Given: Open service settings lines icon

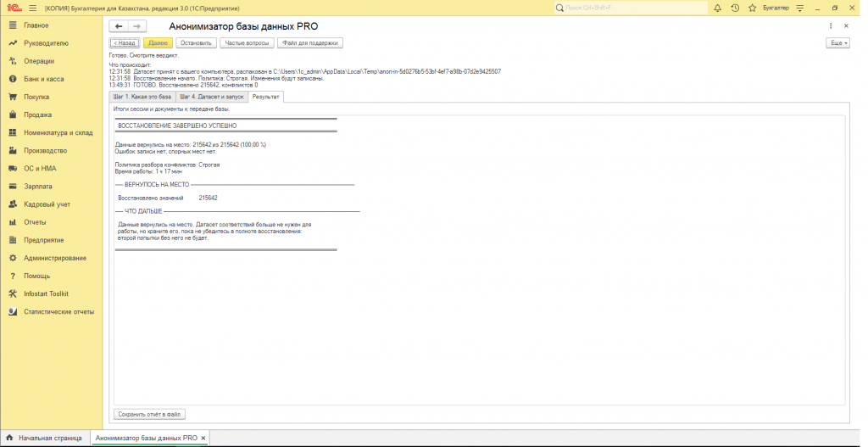Looking at the screenshot, I should pos(800,8).
